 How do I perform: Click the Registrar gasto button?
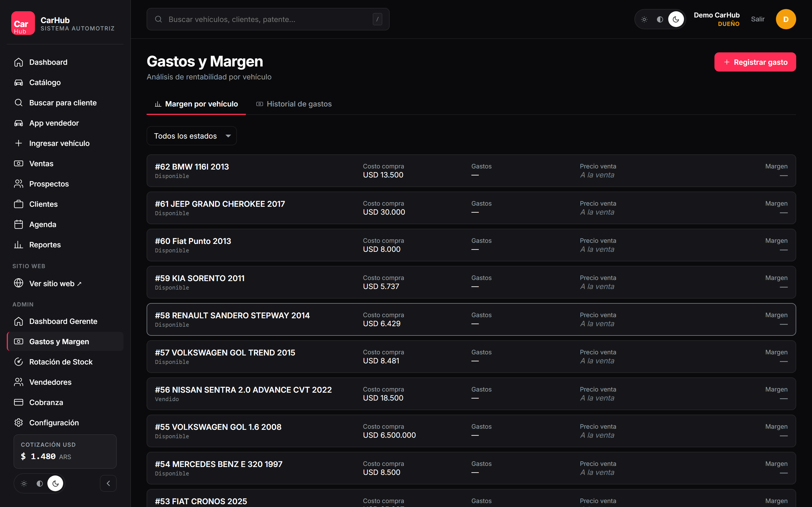(x=755, y=62)
